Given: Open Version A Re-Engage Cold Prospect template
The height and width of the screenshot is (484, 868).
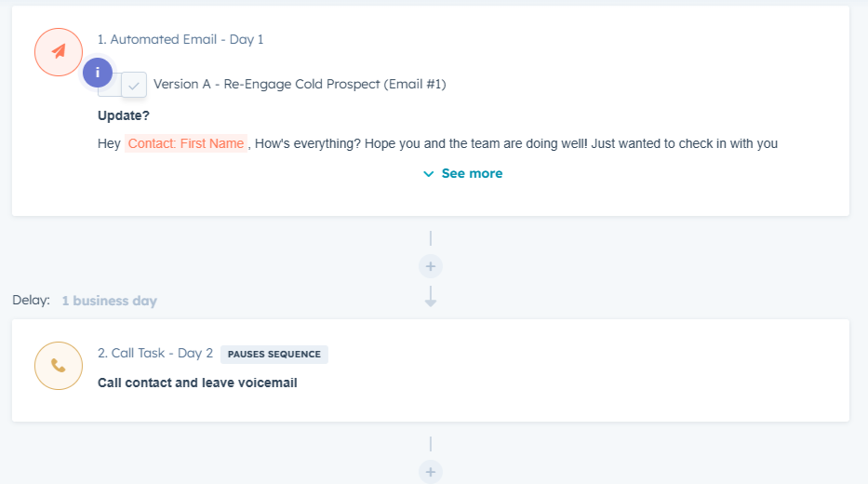Looking at the screenshot, I should pyautogui.click(x=300, y=84).
